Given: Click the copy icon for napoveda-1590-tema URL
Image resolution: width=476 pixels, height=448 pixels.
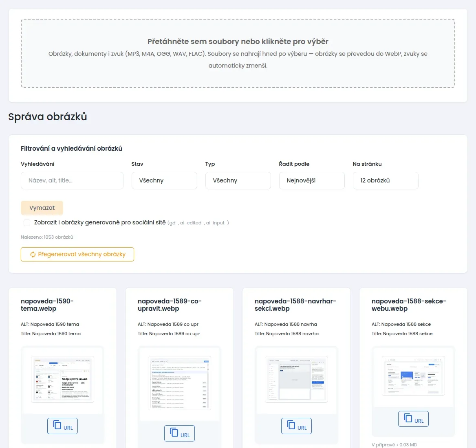Looking at the screenshot, I should [57, 425].
